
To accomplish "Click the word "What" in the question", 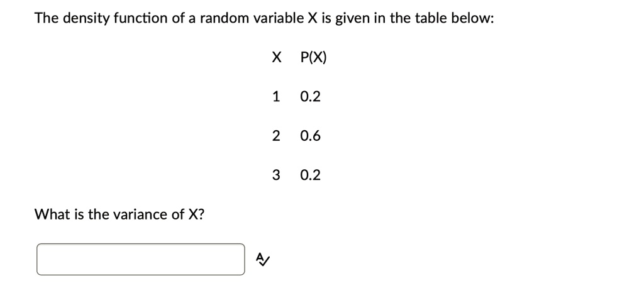I will pyautogui.click(x=51, y=214).
